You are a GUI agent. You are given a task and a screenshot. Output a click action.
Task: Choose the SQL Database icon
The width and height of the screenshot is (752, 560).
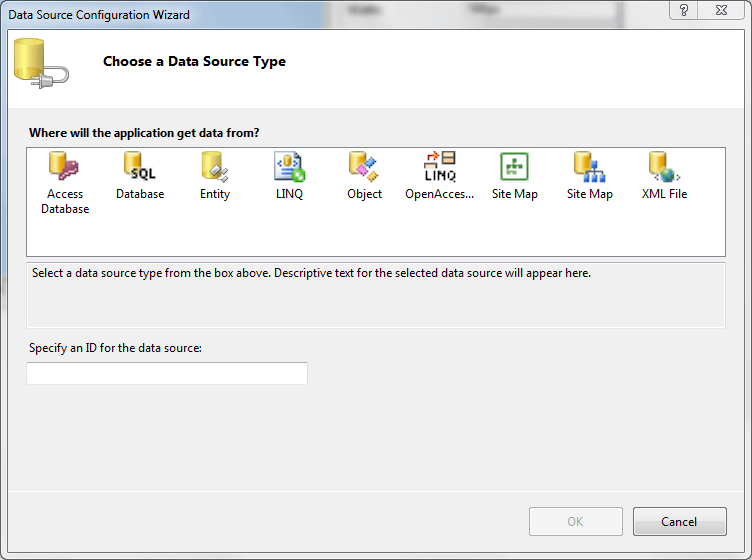tap(140, 166)
